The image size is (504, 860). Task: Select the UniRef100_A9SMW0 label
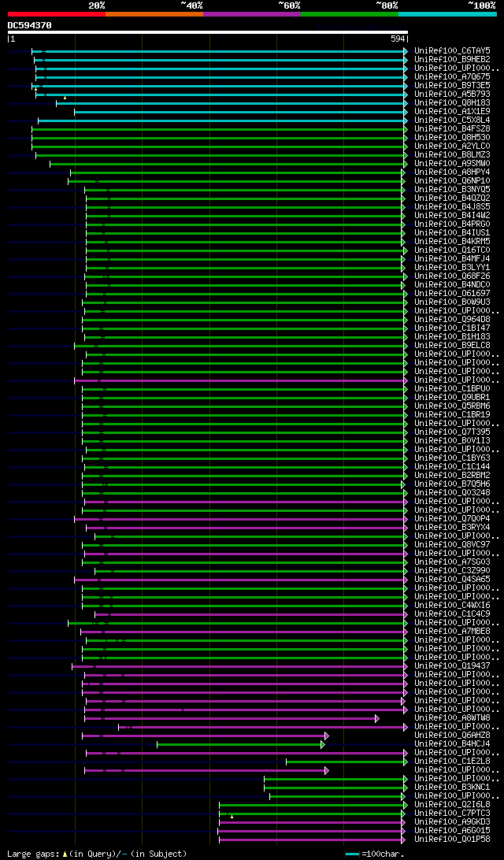pyautogui.click(x=453, y=164)
